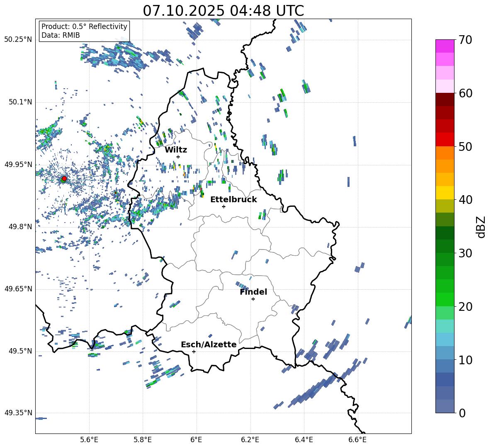The height and width of the screenshot is (448, 491).
Task: Click the Findel location cross marker
Action: [x=253, y=299]
